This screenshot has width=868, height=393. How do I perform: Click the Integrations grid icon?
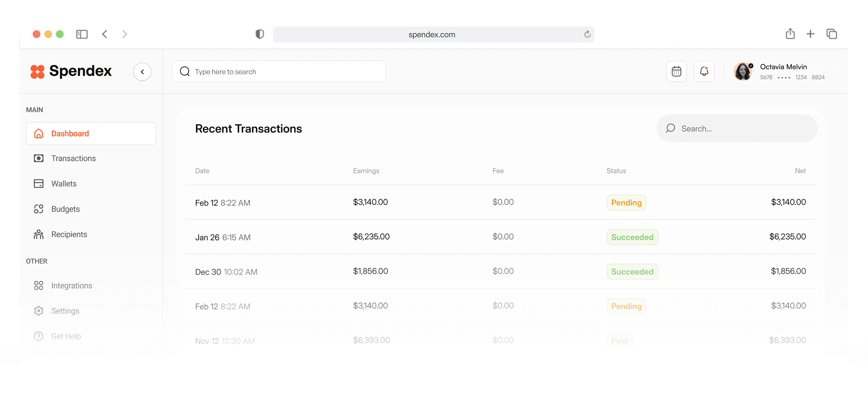[39, 285]
